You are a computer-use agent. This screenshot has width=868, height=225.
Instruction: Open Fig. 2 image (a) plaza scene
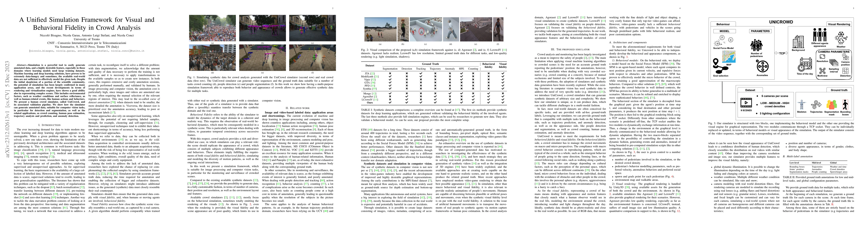pyautogui.click(x=380, y=30)
